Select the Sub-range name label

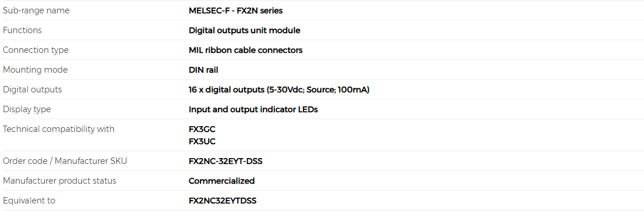(x=36, y=10)
